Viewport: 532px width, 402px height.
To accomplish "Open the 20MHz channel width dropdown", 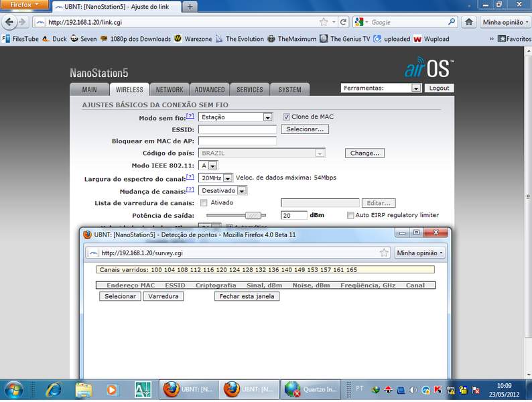I will [216, 178].
